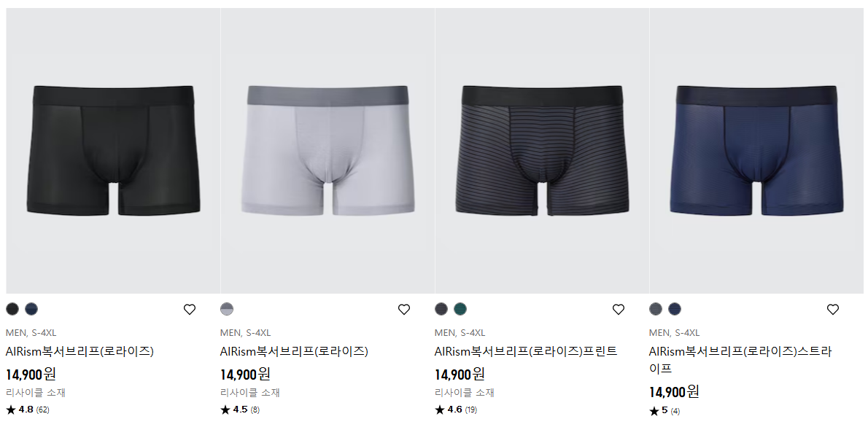View 5 star rating with 4 reviews
The width and height of the screenshot is (868, 427).
664,411
